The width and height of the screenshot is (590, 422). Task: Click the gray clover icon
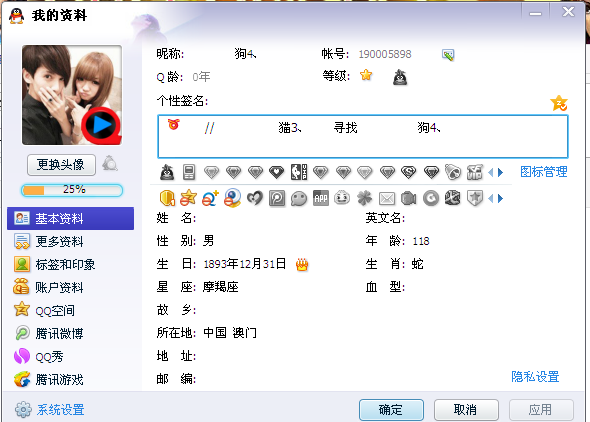pos(364,198)
